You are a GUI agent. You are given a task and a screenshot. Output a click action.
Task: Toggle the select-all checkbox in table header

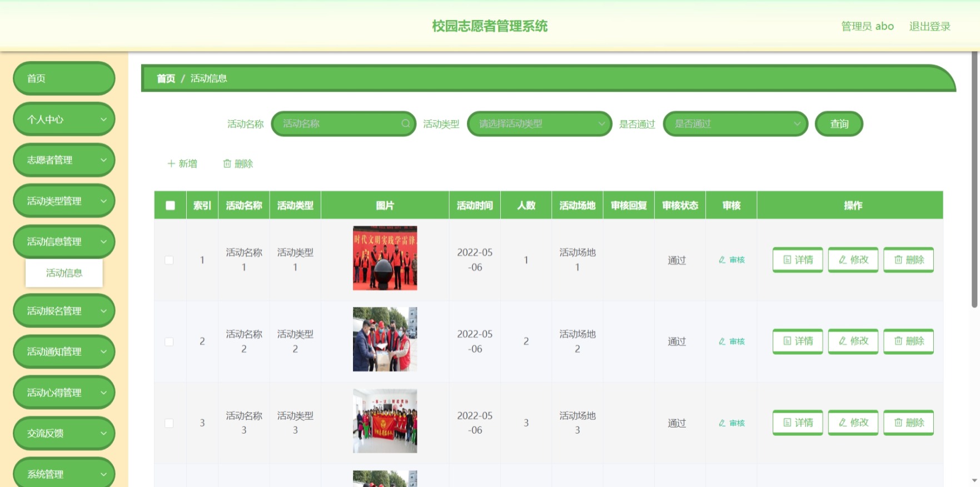(170, 206)
